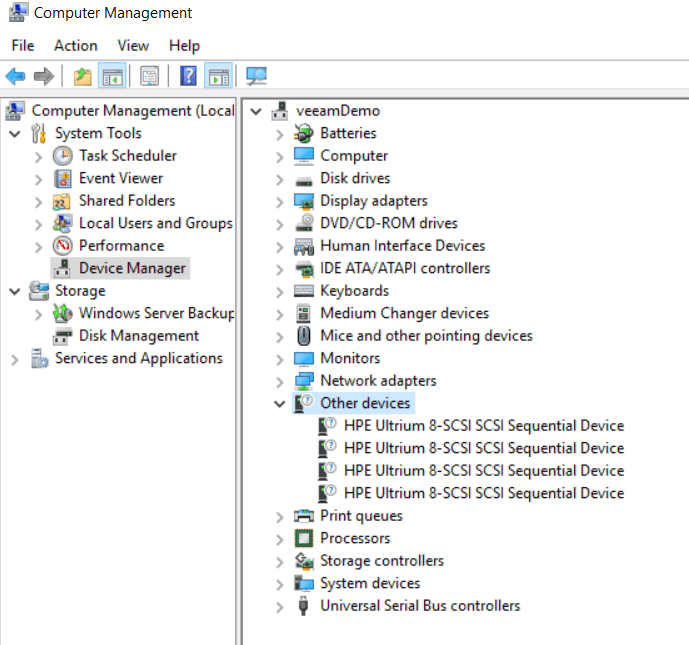
Task: Select the first HPE Ultrium 8-SCSI device
Action: click(484, 425)
